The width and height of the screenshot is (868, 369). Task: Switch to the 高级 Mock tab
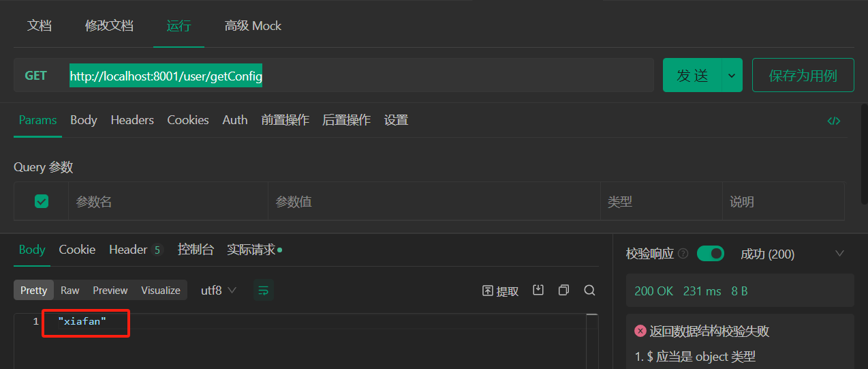[x=253, y=26]
